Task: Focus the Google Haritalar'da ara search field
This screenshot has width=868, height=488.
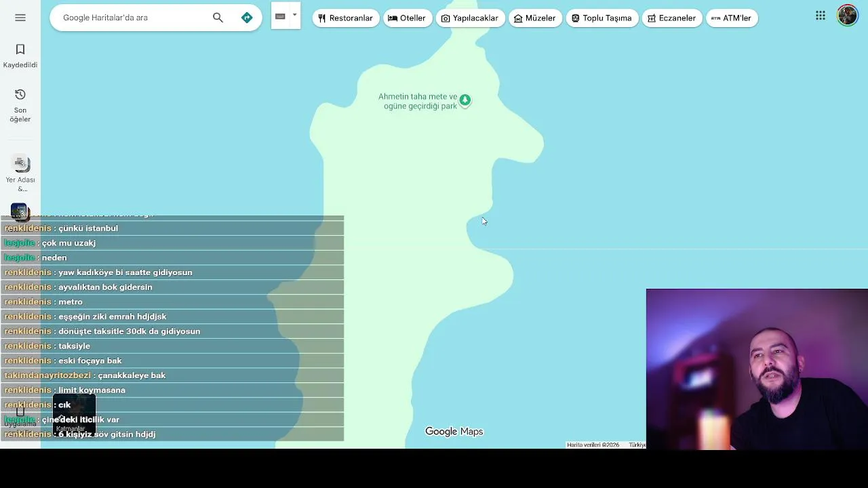Action: tap(132, 18)
